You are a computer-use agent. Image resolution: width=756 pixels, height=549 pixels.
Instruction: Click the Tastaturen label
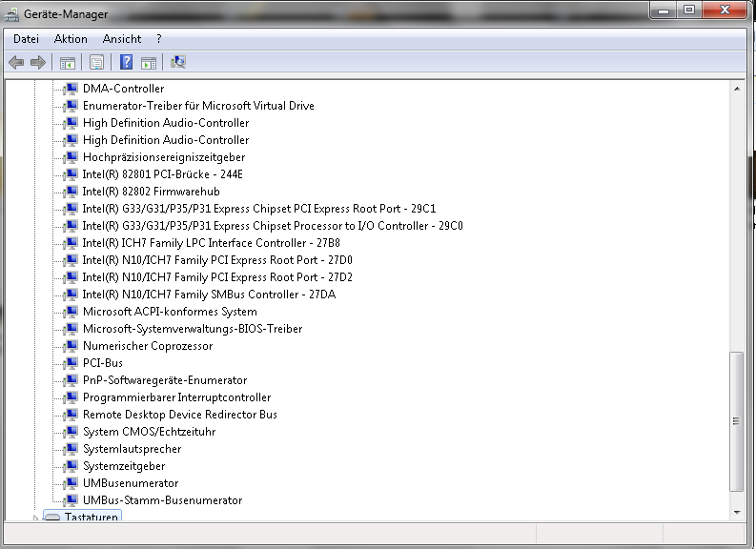[x=92, y=517]
